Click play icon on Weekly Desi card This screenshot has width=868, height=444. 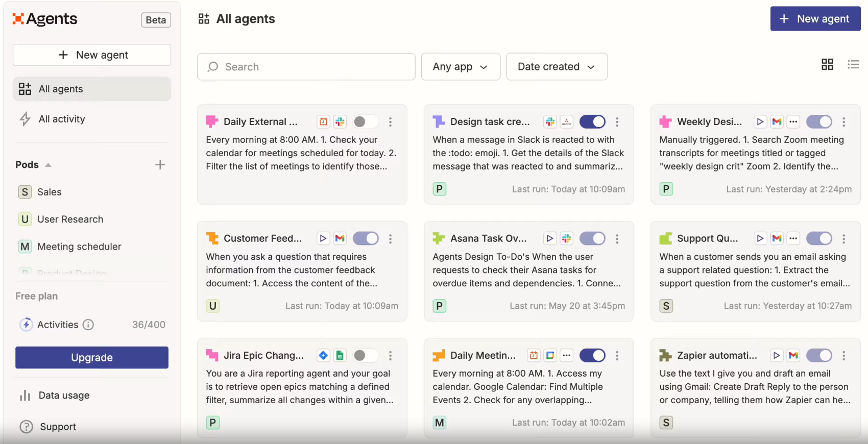coord(760,121)
